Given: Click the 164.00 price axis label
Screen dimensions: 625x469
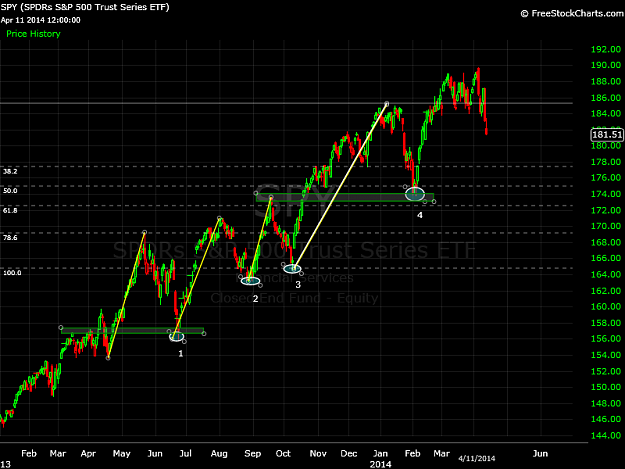Looking at the screenshot, I should pos(605,274).
